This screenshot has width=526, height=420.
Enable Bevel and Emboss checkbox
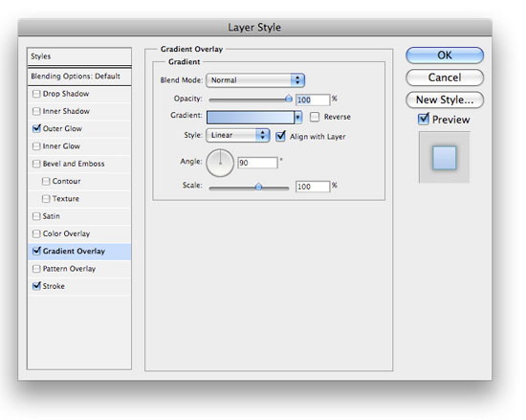point(36,164)
